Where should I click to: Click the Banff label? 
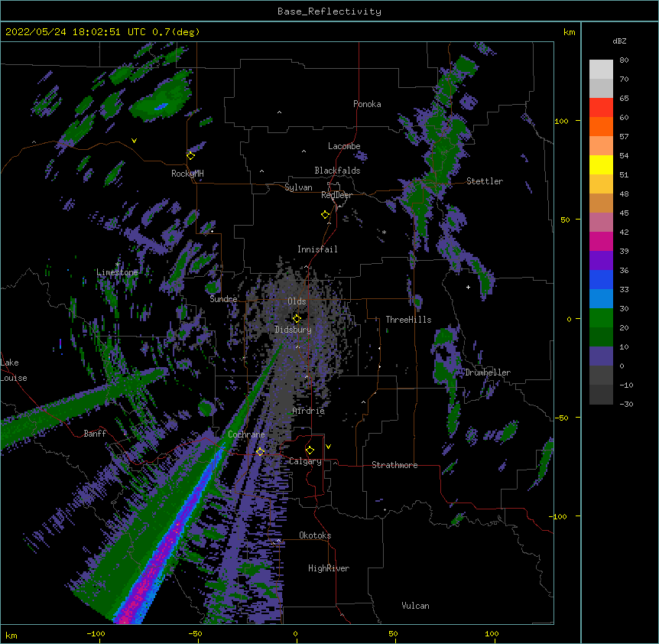(x=95, y=434)
